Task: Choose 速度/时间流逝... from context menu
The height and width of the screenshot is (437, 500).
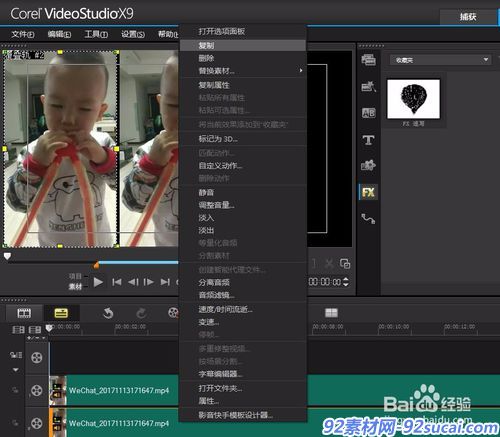Action: pyautogui.click(x=243, y=310)
